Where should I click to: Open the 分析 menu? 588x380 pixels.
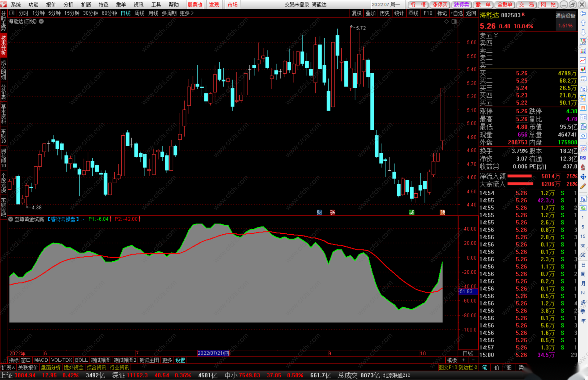coord(68,4)
